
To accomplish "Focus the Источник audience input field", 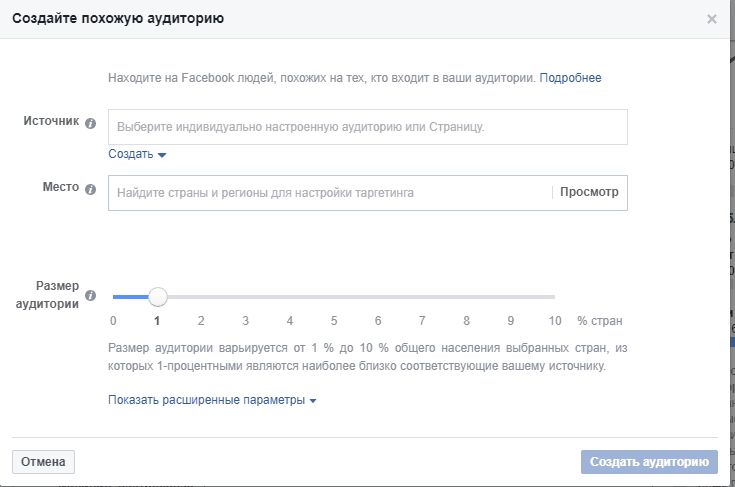I will [368, 127].
